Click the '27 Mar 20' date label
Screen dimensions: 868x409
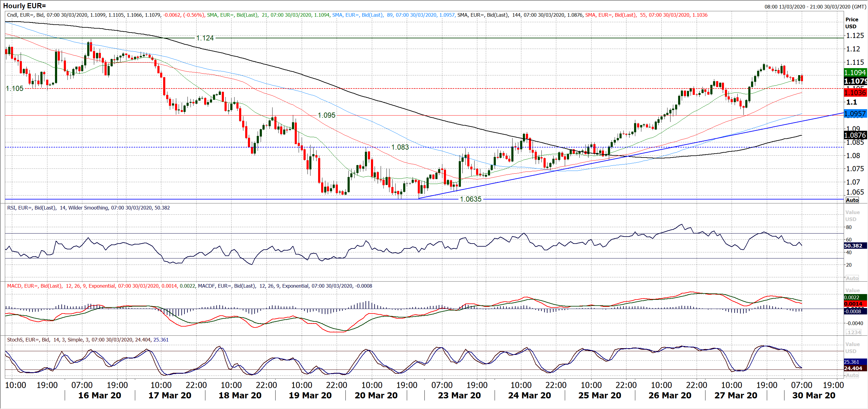coord(736,396)
